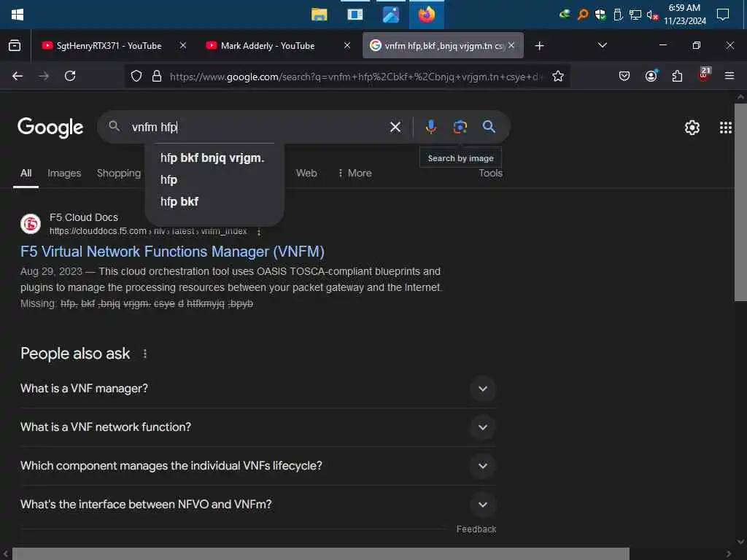Click the Google logo
The height and width of the screenshot is (560, 747).
coord(50,127)
